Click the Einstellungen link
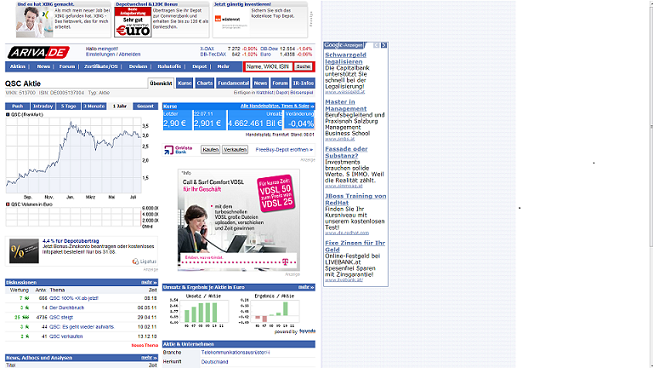 pyautogui.click(x=100, y=55)
